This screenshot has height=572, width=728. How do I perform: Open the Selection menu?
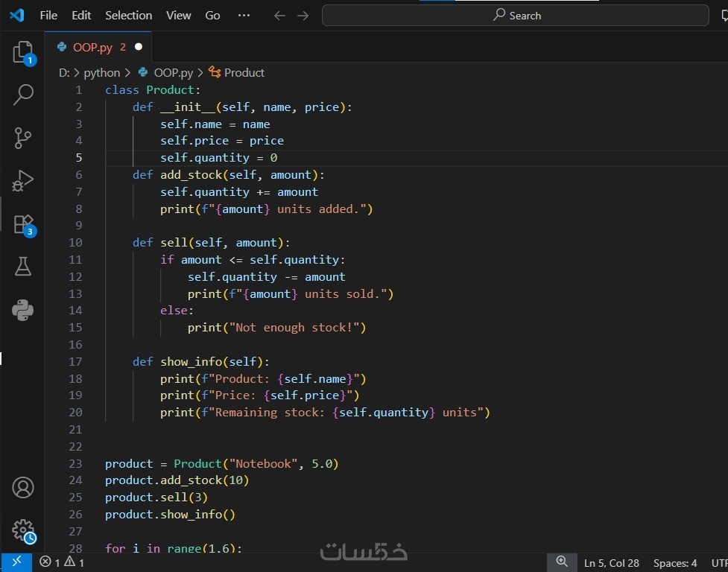(129, 16)
